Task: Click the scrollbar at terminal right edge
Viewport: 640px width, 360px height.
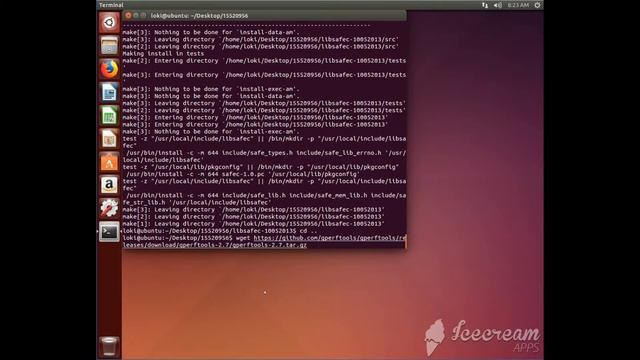Action: click(405, 242)
